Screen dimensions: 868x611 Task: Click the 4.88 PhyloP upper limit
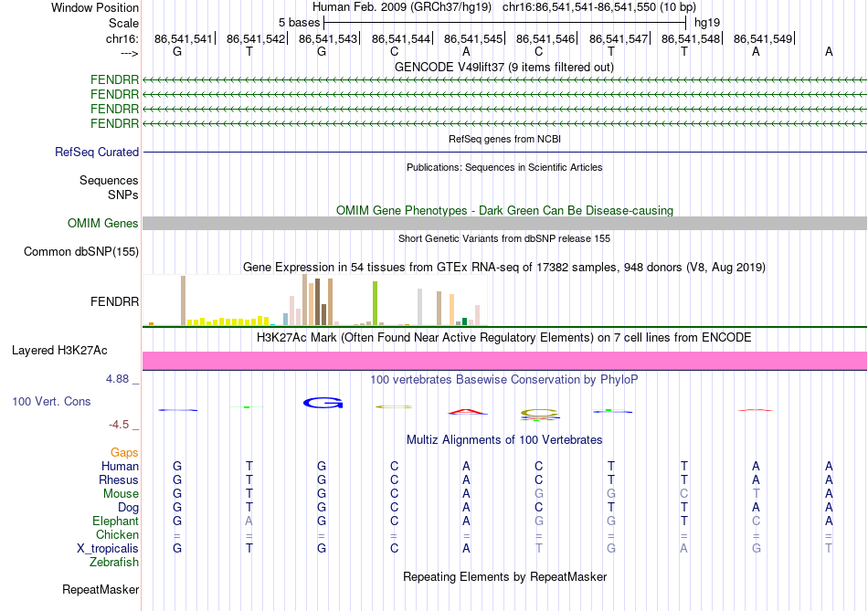[117, 379]
